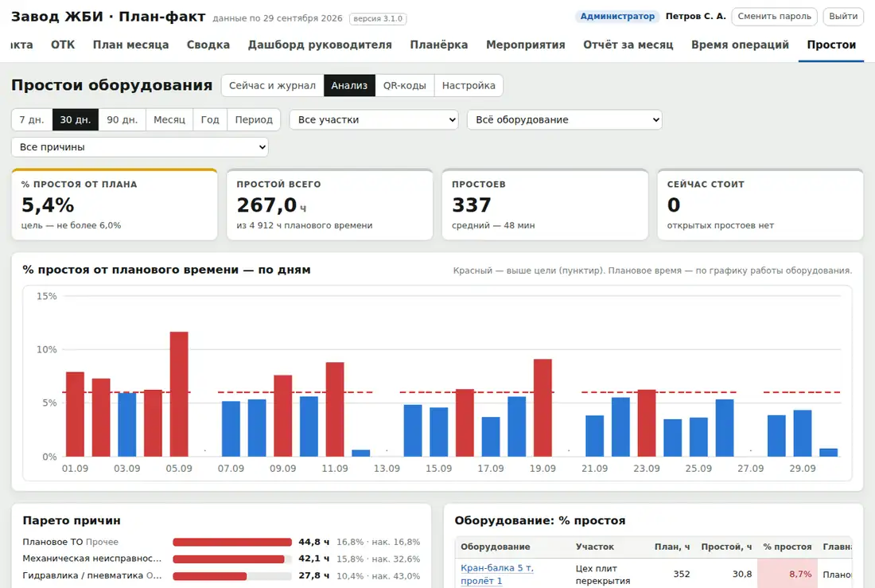This screenshot has height=588, width=875.
Task: Navigate to Отчёт за месяц
Action: pyautogui.click(x=628, y=45)
